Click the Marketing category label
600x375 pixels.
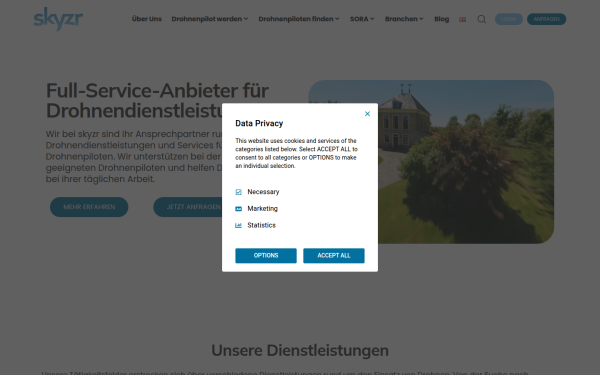pos(262,209)
